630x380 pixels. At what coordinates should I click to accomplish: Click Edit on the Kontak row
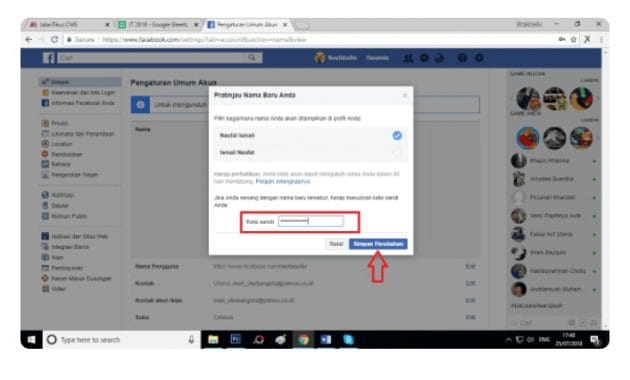pos(470,283)
